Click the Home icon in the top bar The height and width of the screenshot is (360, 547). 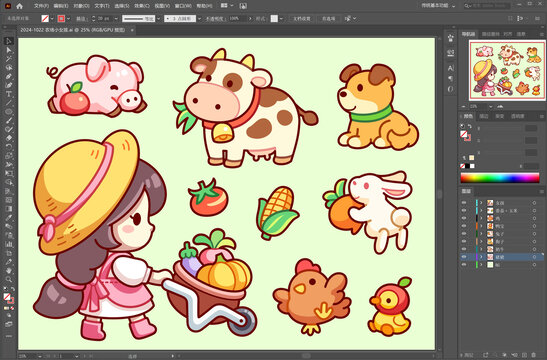(x=20, y=6)
